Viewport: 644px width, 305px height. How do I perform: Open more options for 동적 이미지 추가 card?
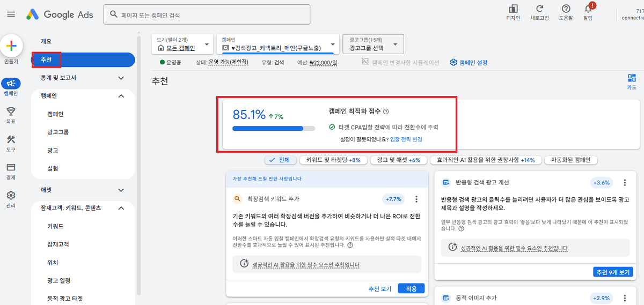point(624,298)
